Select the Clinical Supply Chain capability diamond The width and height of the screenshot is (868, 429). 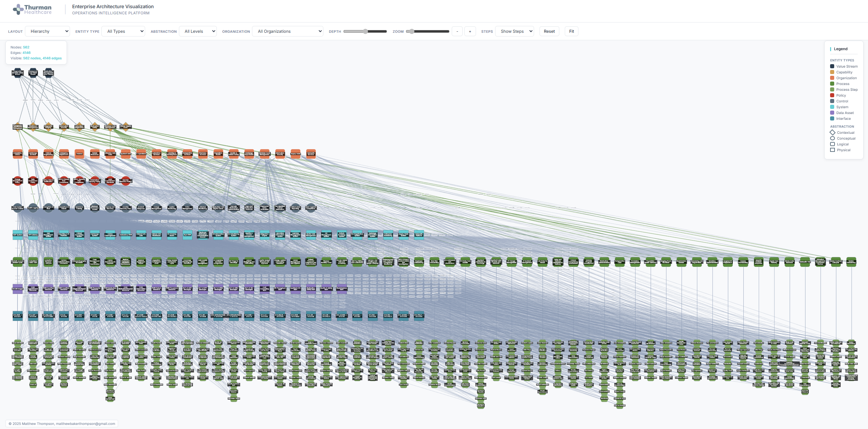(x=125, y=127)
